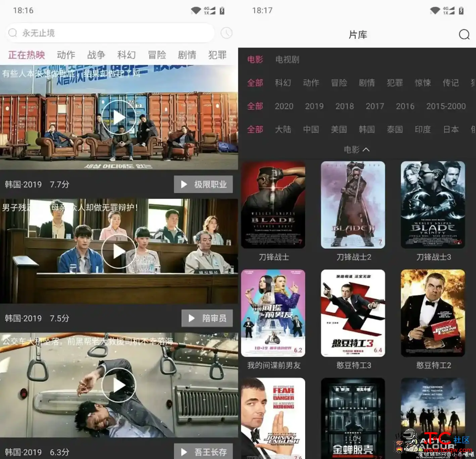Screen dimensions: 476x459
Task: Select the 电影 category in 片库
Action: click(x=255, y=59)
